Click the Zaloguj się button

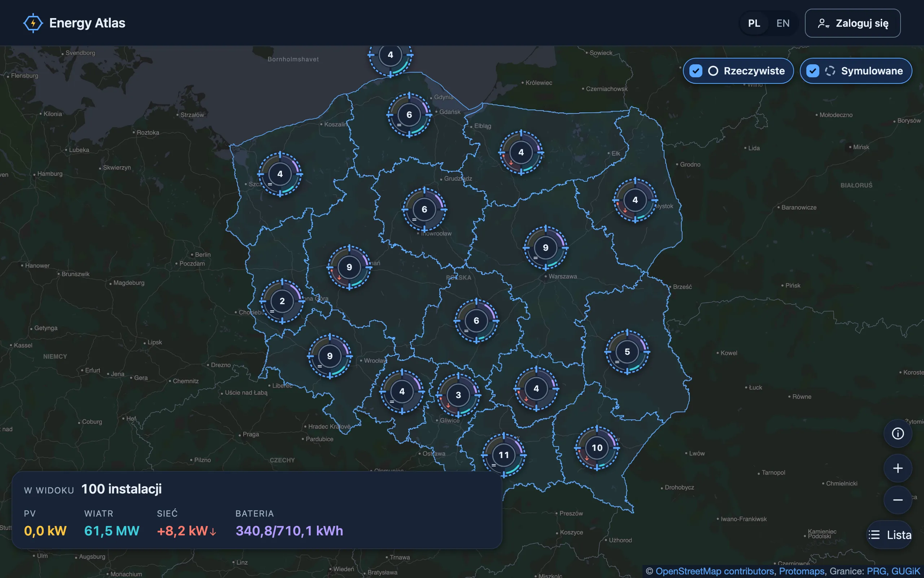852,23
